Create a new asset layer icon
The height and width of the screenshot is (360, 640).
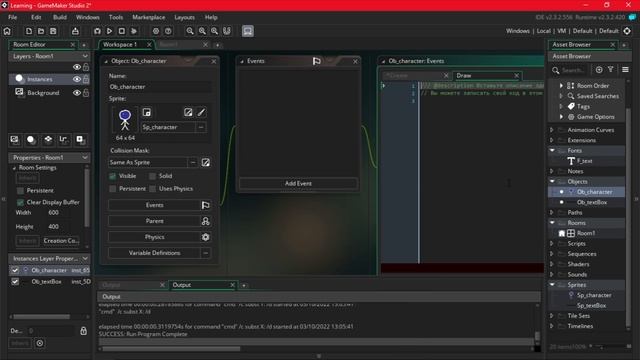point(80,140)
